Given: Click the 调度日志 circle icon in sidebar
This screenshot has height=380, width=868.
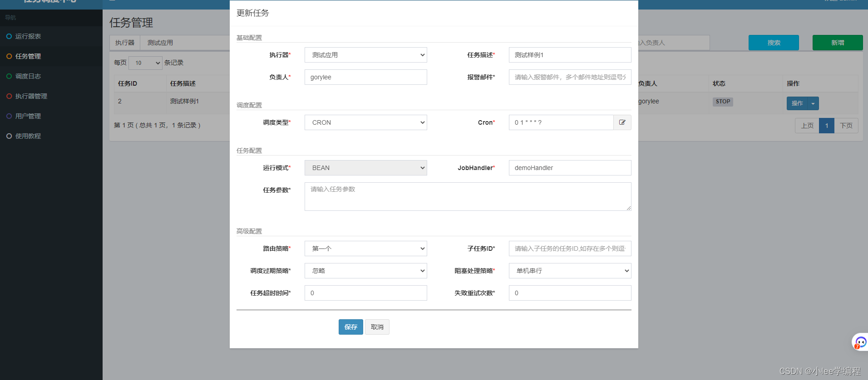Looking at the screenshot, I should click(9, 76).
